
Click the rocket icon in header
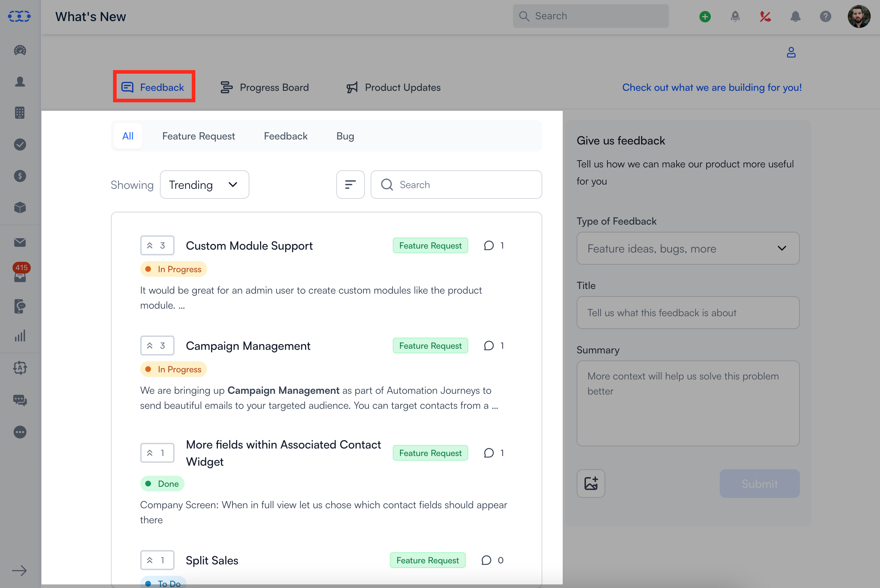(735, 16)
